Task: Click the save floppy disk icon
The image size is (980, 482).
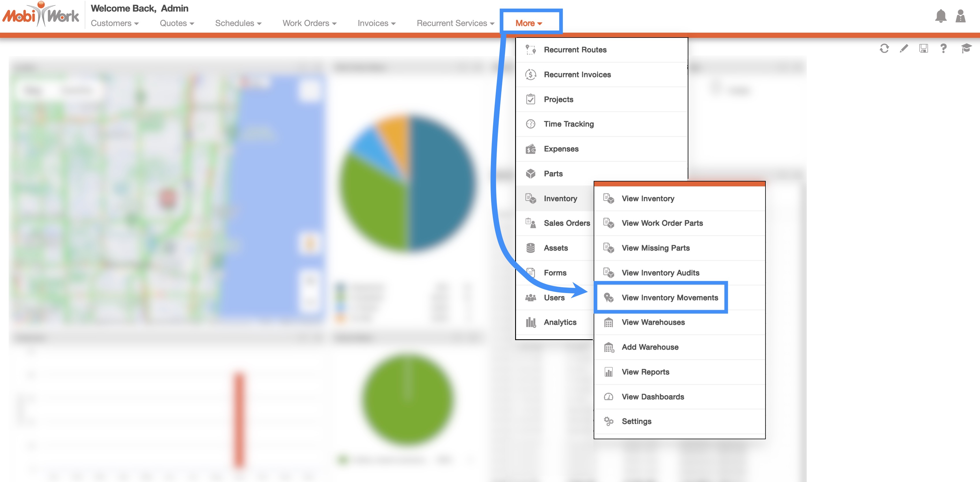Action: (923, 48)
